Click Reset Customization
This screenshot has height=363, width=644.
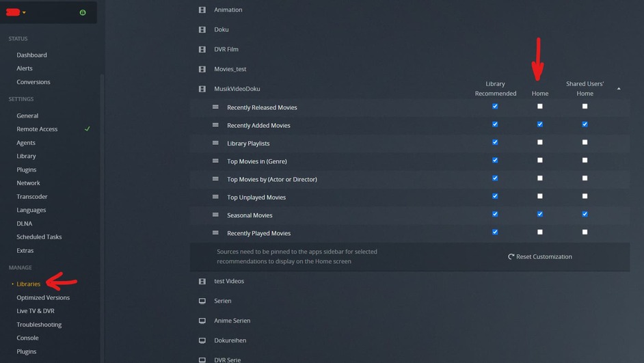coord(539,256)
